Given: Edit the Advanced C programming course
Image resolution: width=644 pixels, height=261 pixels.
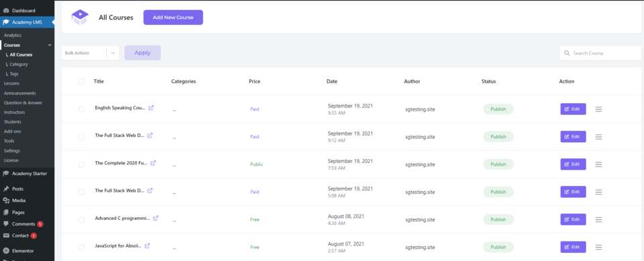Looking at the screenshot, I should point(573,219).
